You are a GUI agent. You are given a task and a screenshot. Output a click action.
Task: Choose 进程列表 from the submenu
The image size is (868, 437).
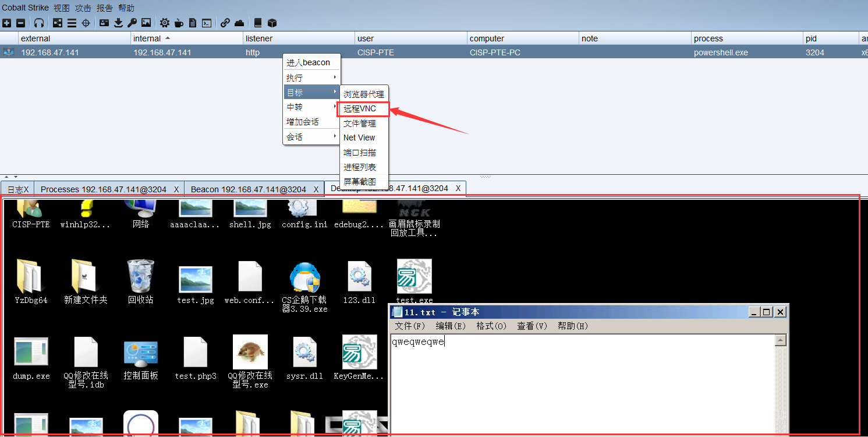tap(364, 167)
